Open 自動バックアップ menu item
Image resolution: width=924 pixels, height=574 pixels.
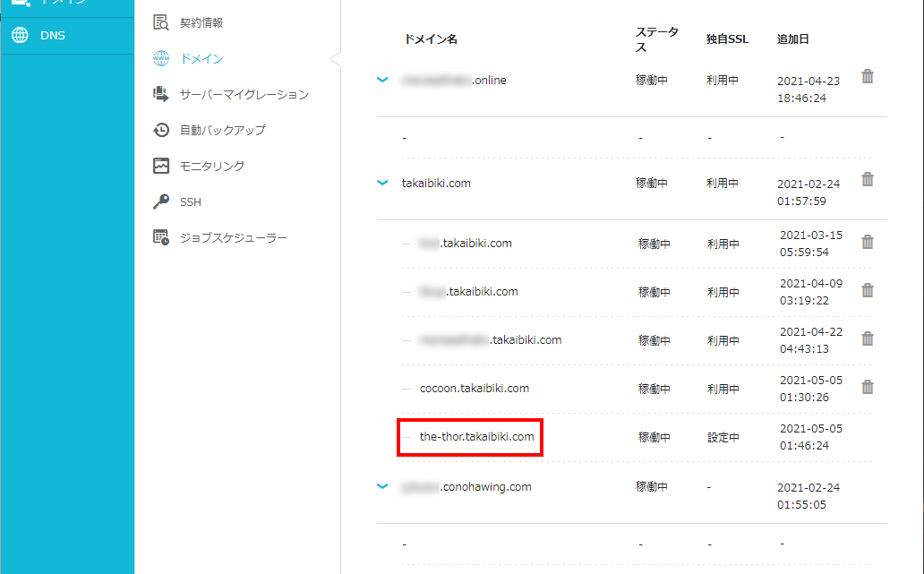[223, 130]
